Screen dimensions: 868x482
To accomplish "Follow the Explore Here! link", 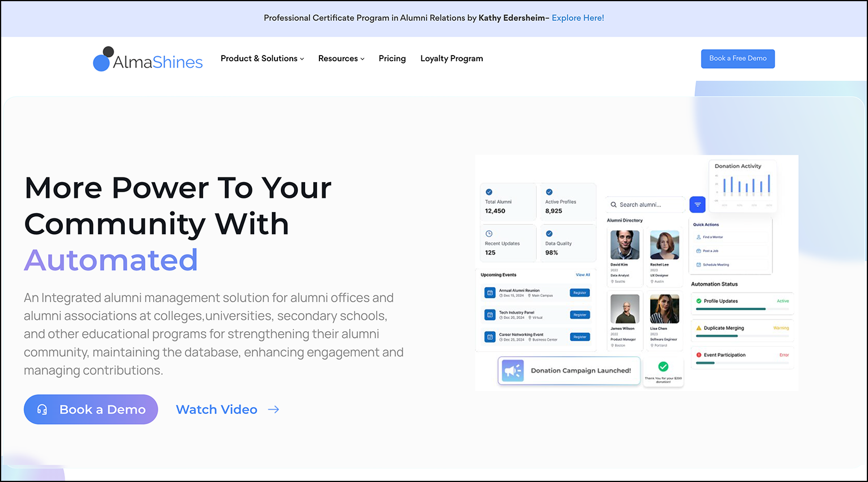I will pyautogui.click(x=578, y=18).
